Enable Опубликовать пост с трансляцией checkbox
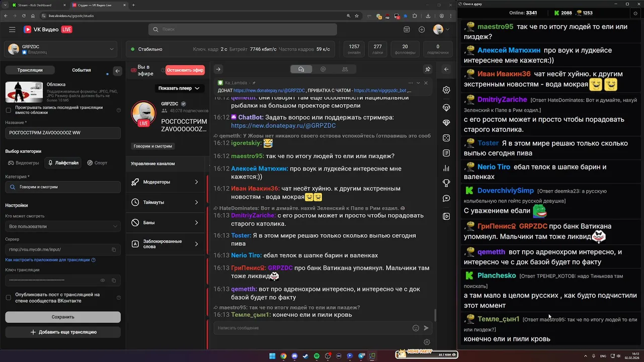Screen dimensions: 644x362 point(8,298)
